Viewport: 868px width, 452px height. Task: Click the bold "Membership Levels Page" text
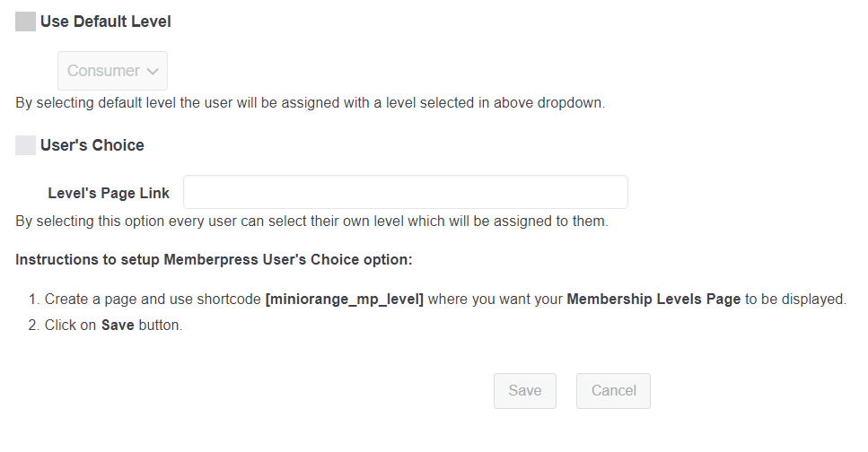(653, 299)
